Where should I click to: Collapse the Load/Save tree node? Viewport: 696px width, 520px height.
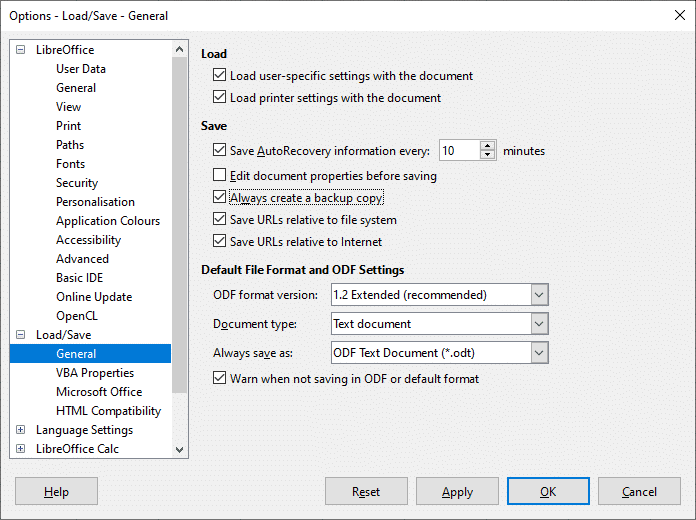(20, 334)
